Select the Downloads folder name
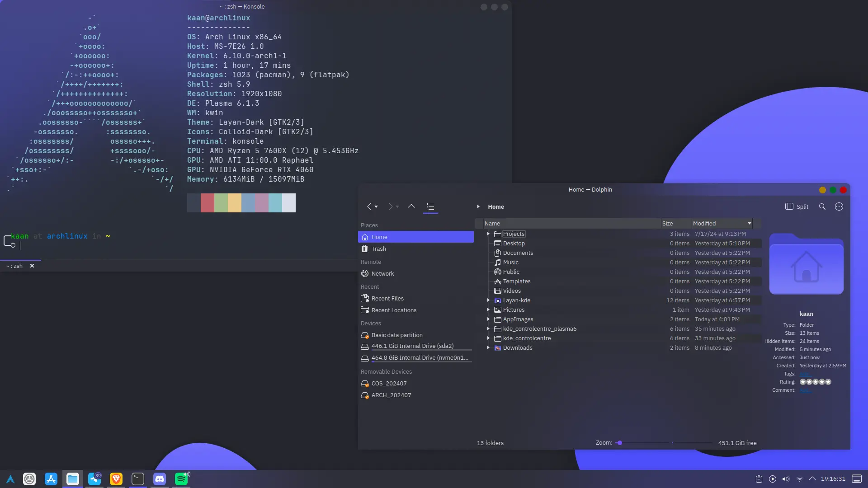 click(518, 347)
